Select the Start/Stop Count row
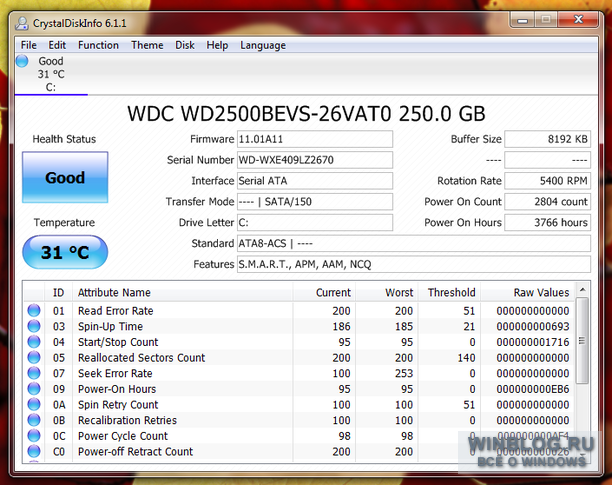Image resolution: width=612 pixels, height=485 pixels. tap(299, 342)
